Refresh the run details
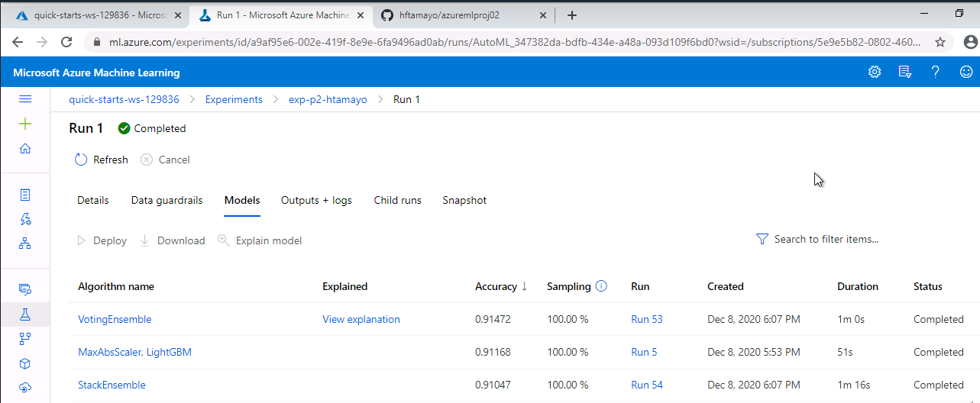The width and height of the screenshot is (980, 403). click(101, 160)
